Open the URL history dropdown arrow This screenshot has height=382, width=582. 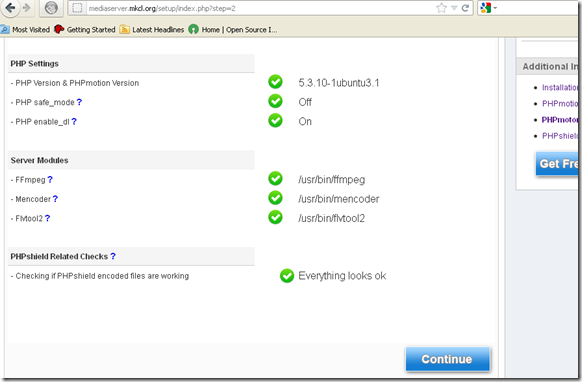tap(454, 8)
